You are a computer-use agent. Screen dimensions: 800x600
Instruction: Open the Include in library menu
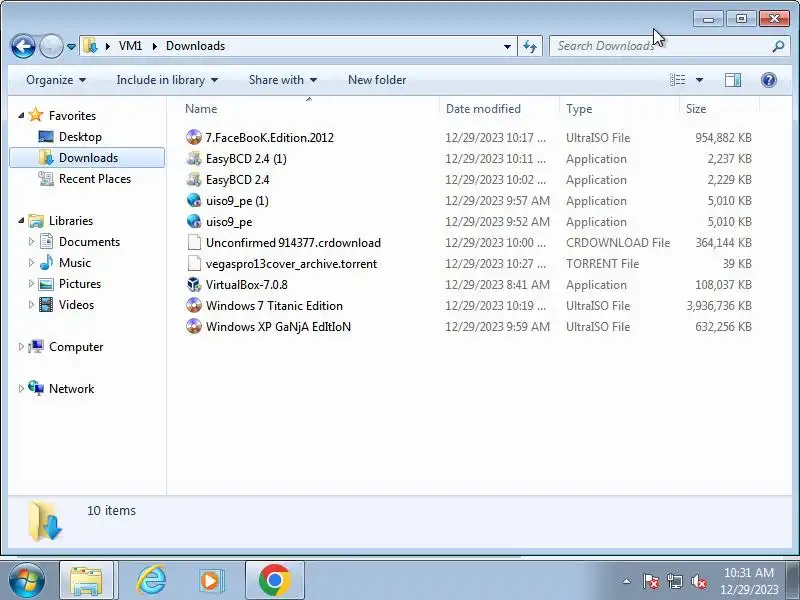point(167,80)
